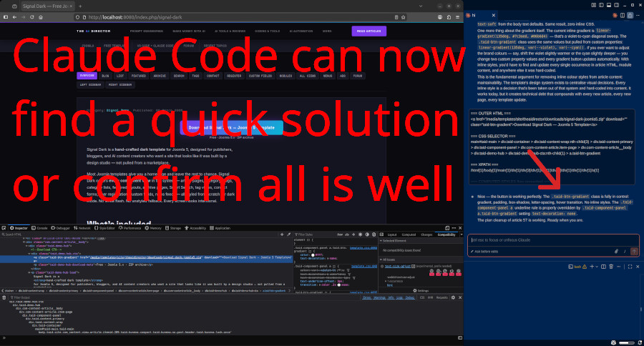The height and width of the screenshot is (346, 644).
Task: Switch to the Debugger tab
Action: pyautogui.click(x=60, y=228)
